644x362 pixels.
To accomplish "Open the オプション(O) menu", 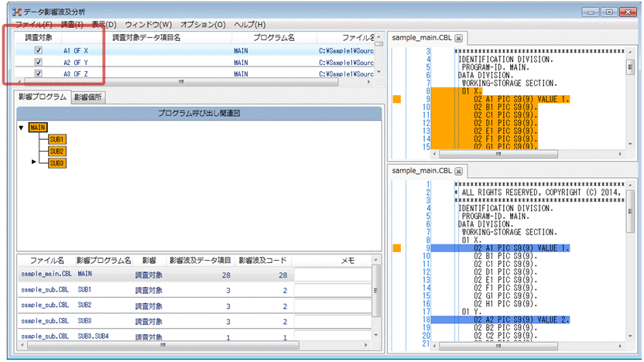I will pos(203,25).
